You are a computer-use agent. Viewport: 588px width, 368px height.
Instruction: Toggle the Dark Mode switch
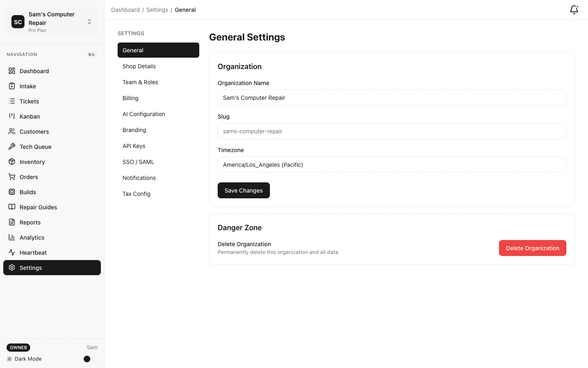pos(87,359)
